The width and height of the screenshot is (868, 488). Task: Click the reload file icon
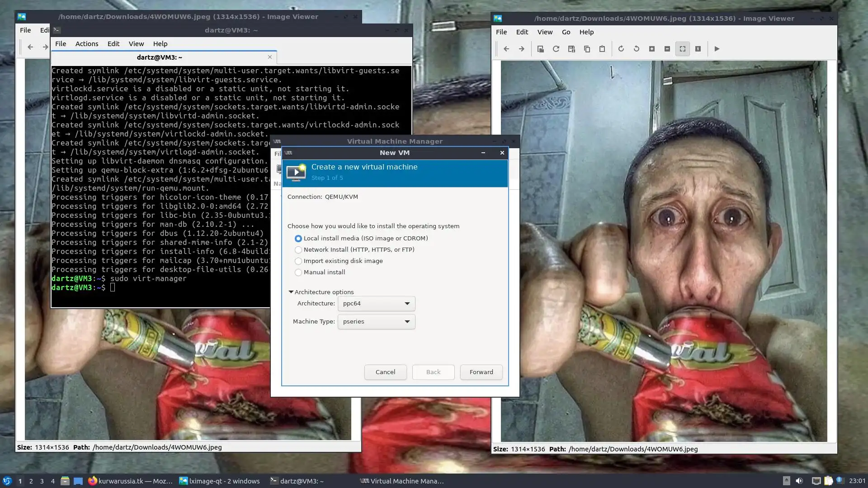(556, 49)
